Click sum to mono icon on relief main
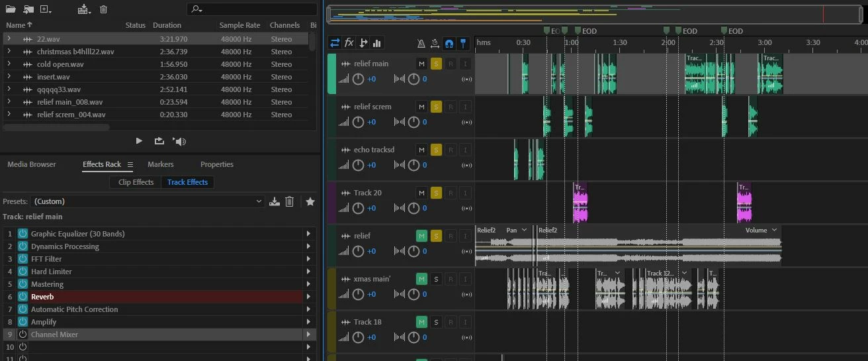Screen dimensions: 868x361 466,79
